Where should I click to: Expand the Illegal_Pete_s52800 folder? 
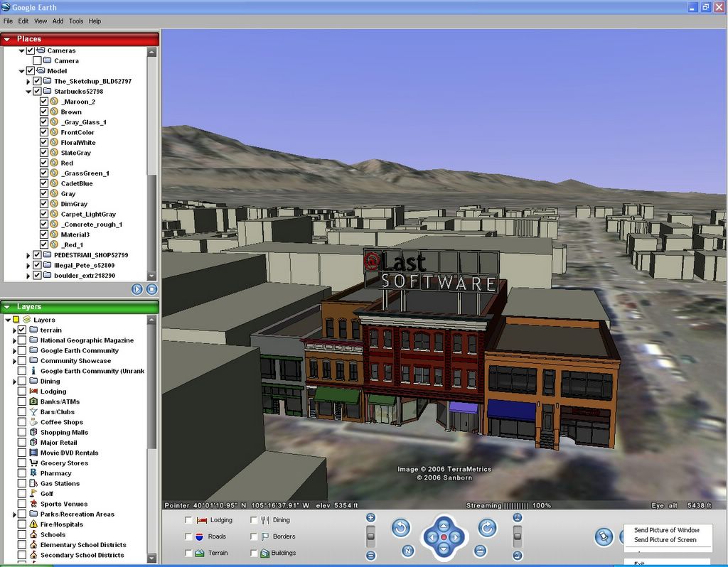click(28, 266)
